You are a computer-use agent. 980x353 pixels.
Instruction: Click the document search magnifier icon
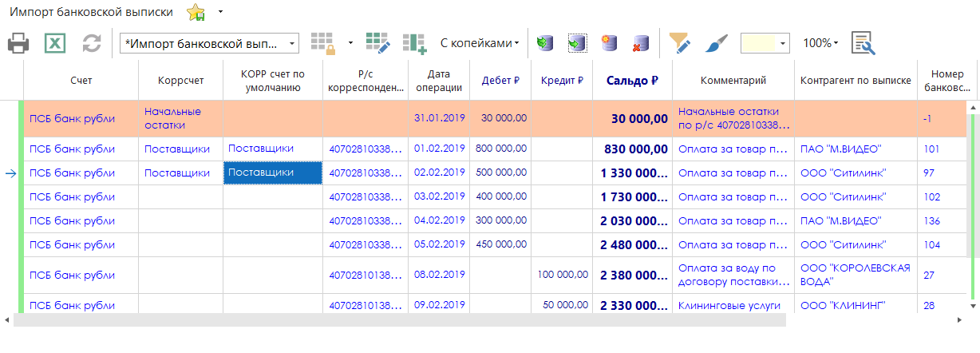pos(863,43)
